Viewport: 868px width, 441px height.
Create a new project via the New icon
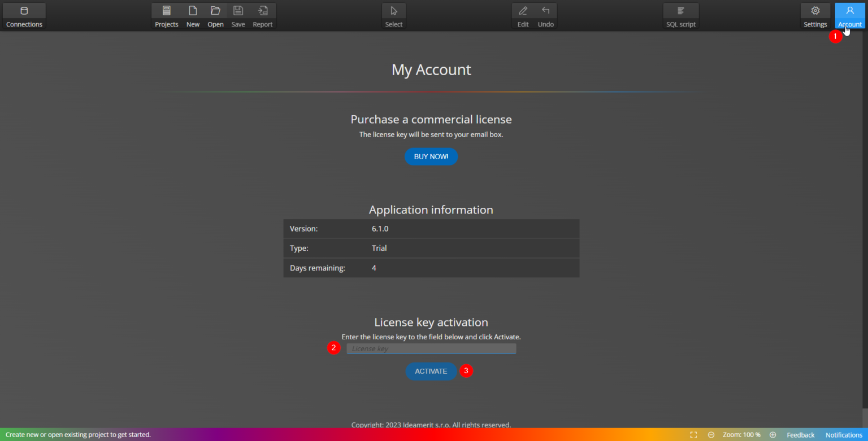click(x=193, y=15)
